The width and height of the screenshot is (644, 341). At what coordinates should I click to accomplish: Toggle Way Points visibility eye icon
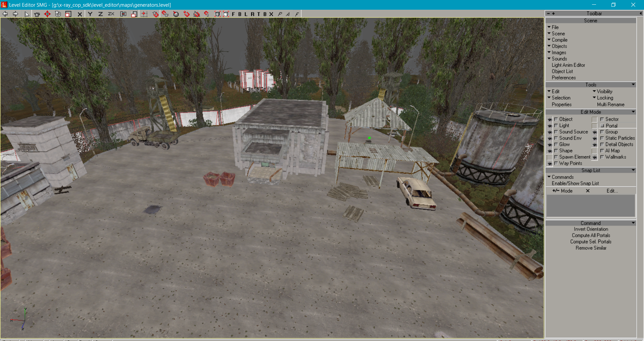[x=550, y=164]
